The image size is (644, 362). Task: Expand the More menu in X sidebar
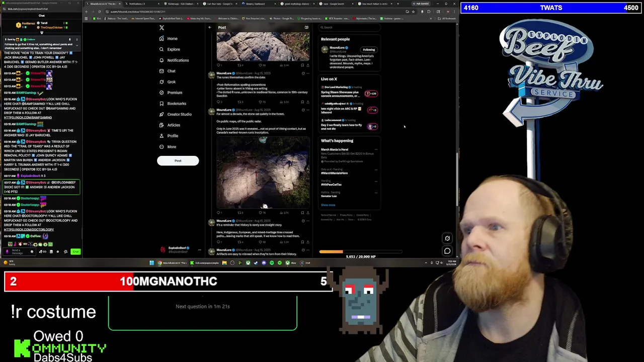pos(168,147)
